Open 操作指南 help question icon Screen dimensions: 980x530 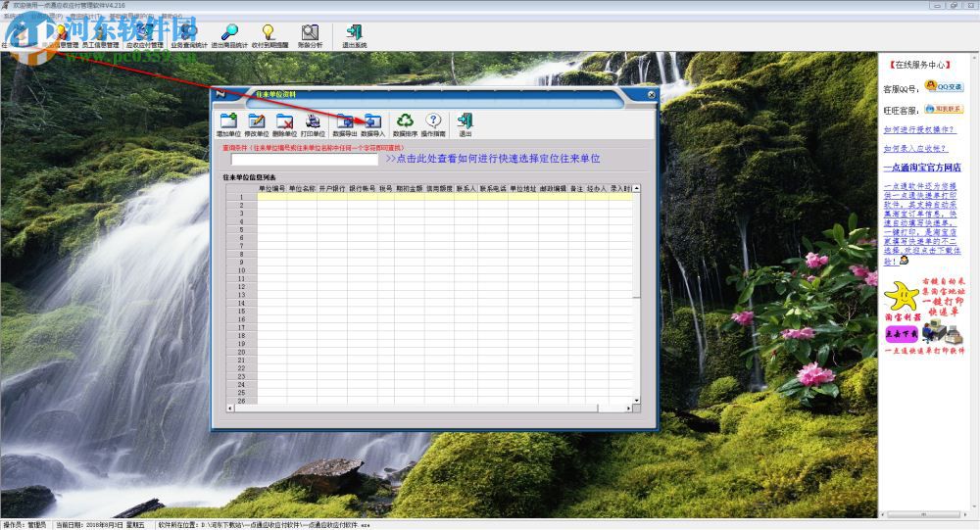[433, 124]
